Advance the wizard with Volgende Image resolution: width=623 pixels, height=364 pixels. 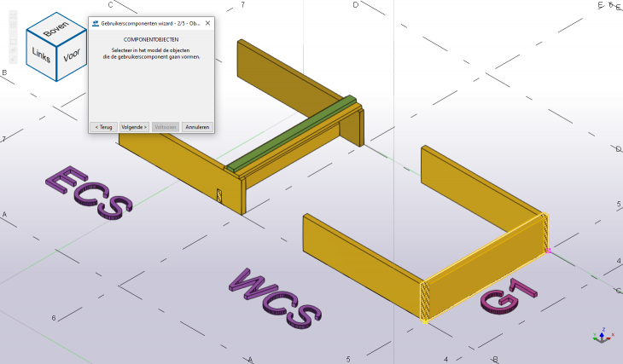tap(134, 127)
